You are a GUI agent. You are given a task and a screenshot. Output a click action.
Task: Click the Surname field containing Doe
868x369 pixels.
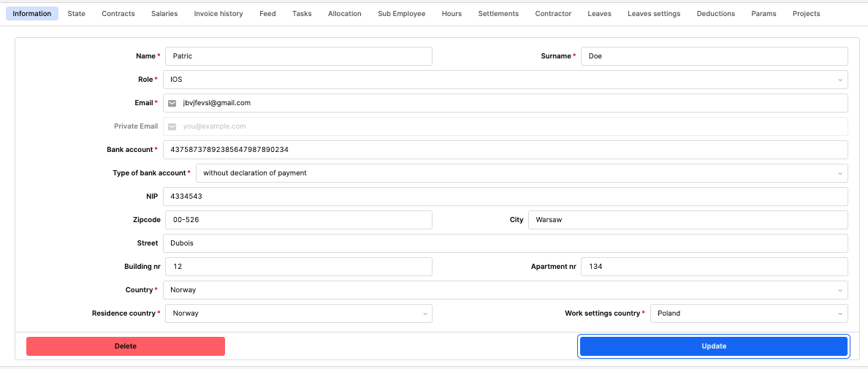point(714,56)
